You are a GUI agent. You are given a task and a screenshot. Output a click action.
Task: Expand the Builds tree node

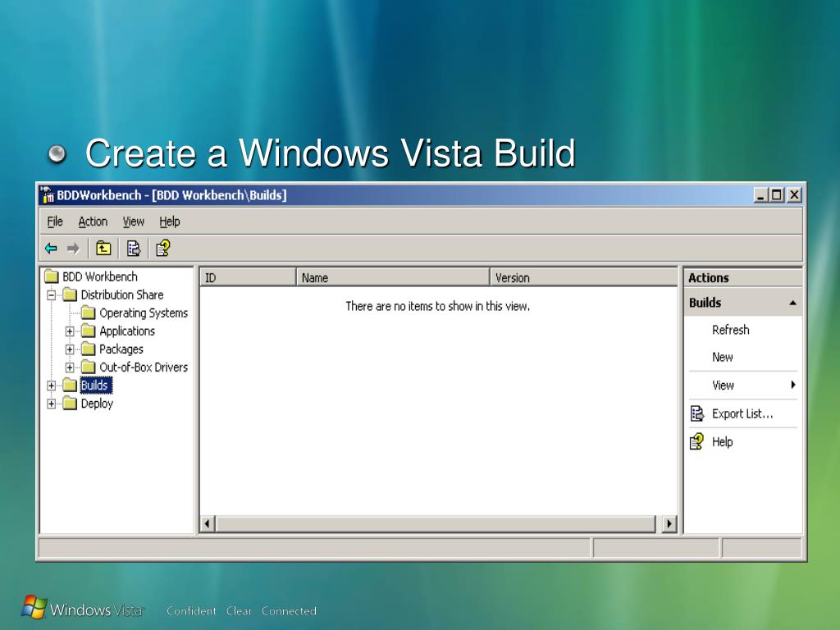pyautogui.click(x=52, y=386)
